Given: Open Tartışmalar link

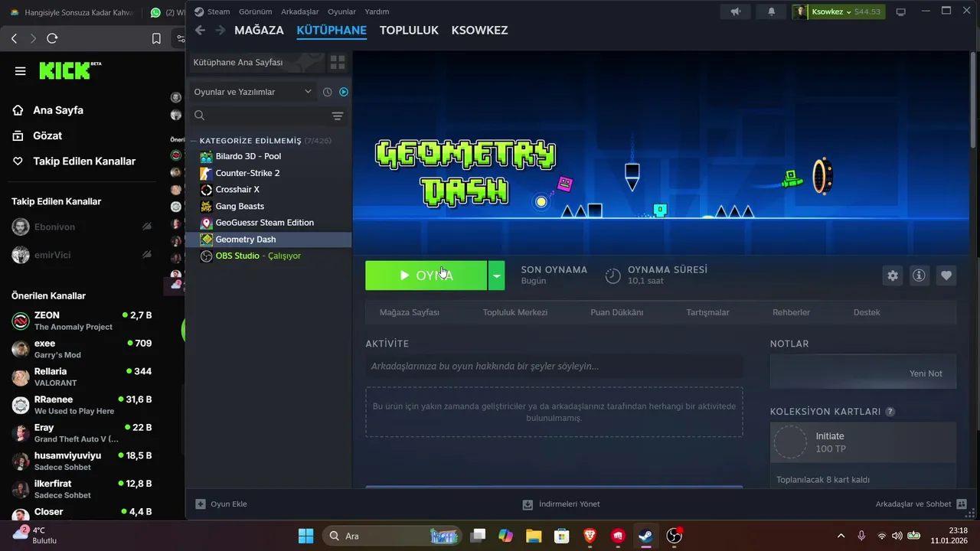Looking at the screenshot, I should pyautogui.click(x=707, y=312).
